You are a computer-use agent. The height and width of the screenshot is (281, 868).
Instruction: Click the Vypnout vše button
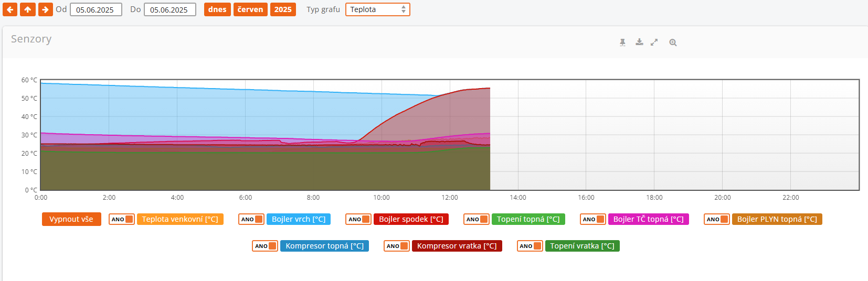click(71, 219)
